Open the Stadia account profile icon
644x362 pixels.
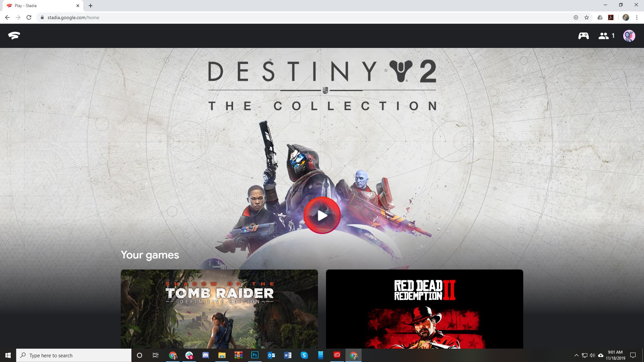coord(629,35)
